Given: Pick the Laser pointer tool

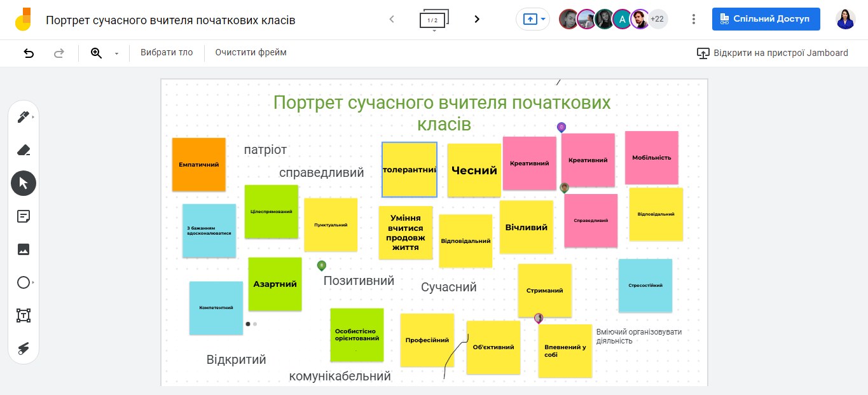Looking at the screenshot, I should (23, 348).
